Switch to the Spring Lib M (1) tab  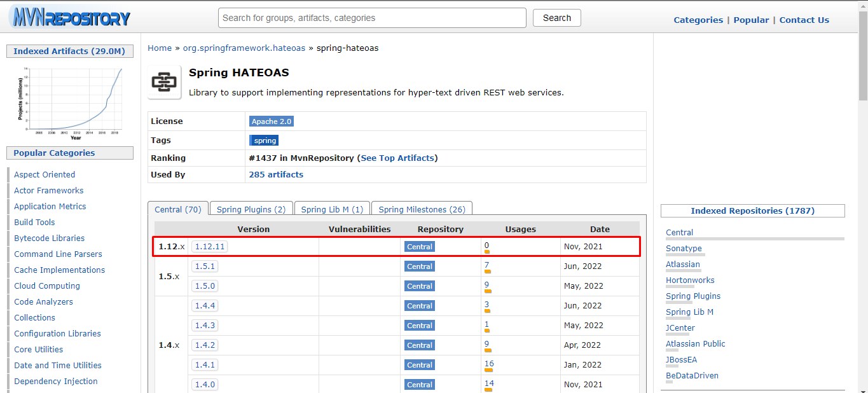(x=332, y=209)
